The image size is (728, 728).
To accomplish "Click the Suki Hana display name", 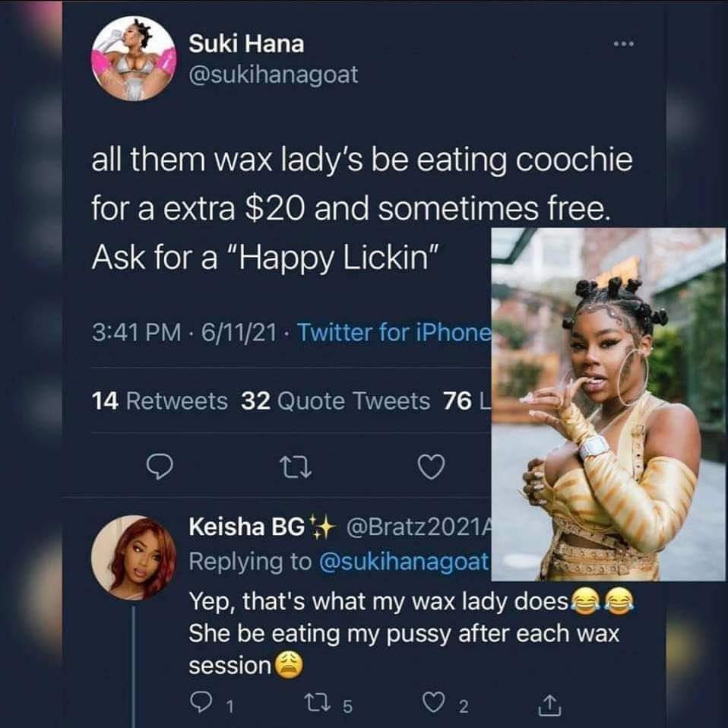I will 246,44.
